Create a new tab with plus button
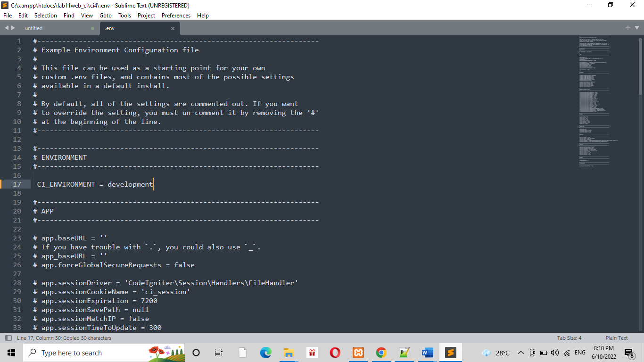This screenshot has height=362, width=644. coord(627,28)
